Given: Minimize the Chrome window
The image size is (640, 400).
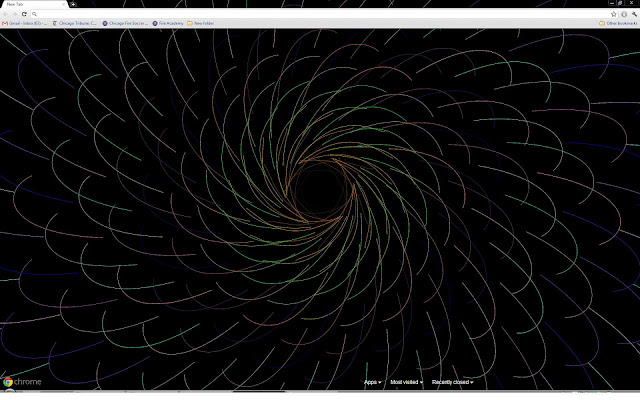Looking at the screenshot, I should [611, 3].
